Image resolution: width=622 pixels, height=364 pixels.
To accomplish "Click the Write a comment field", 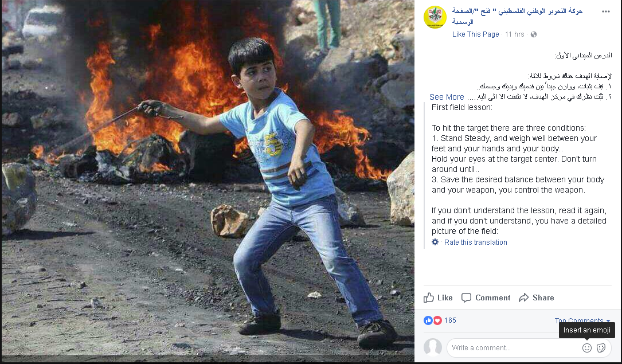I will coord(514,348).
